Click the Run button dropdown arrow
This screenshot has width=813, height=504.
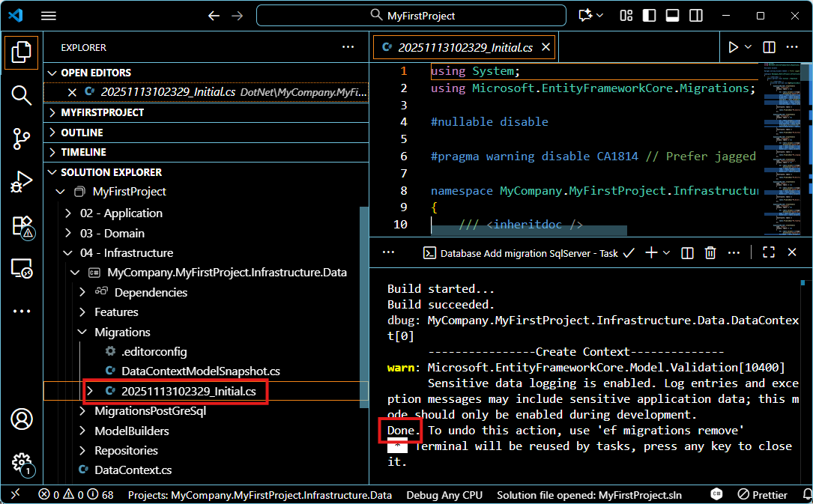pyautogui.click(x=746, y=46)
